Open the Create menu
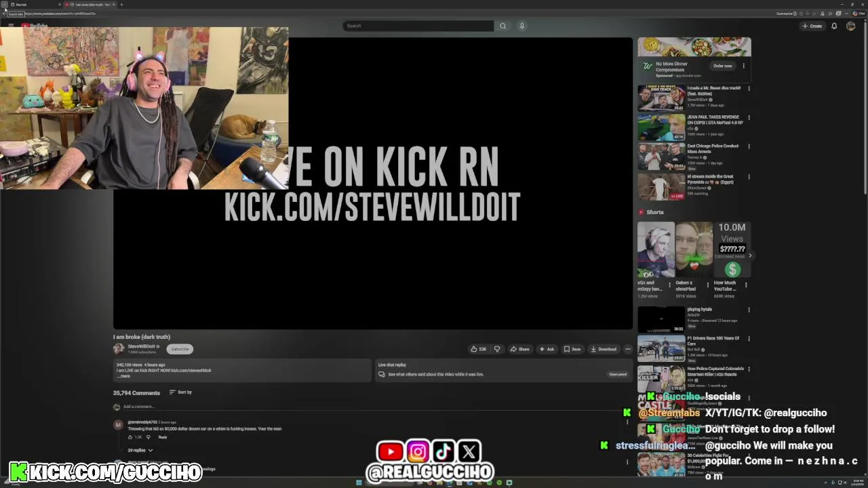This screenshot has width=868, height=488. (812, 26)
